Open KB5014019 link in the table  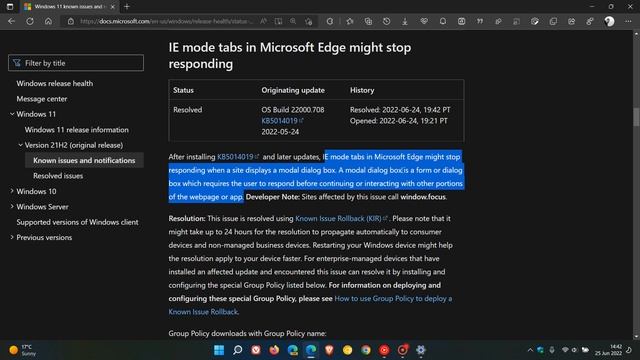pos(282,121)
